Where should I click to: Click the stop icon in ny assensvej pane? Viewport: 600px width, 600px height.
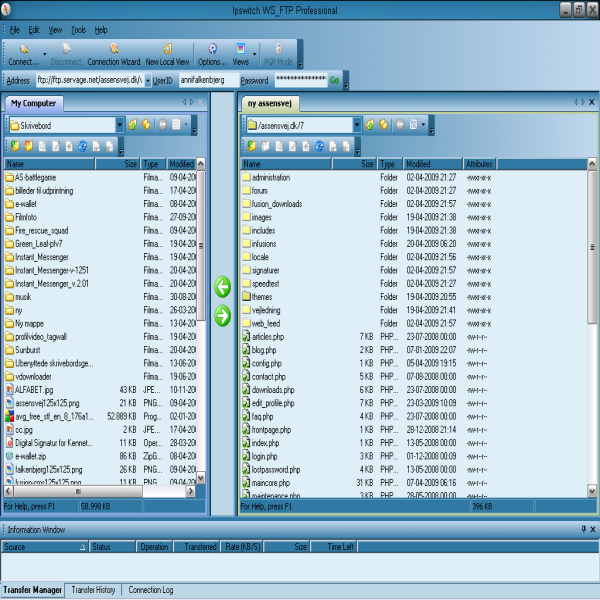tap(400, 125)
